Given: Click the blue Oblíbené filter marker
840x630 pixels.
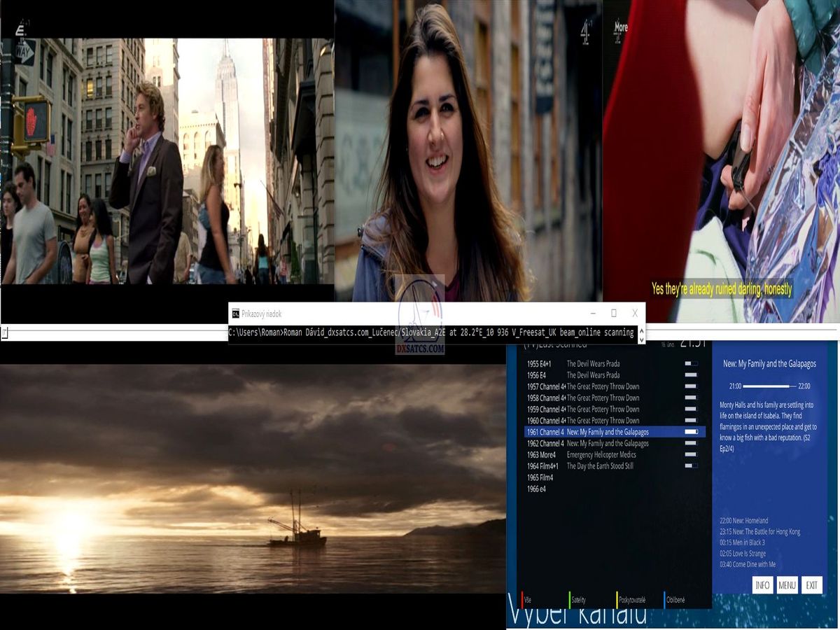Looking at the screenshot, I should (x=664, y=600).
